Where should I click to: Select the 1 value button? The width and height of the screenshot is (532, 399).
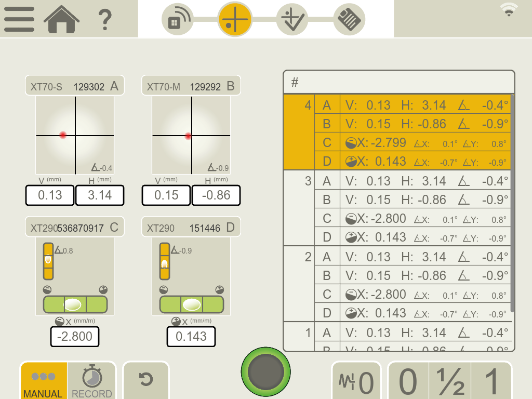(491, 382)
